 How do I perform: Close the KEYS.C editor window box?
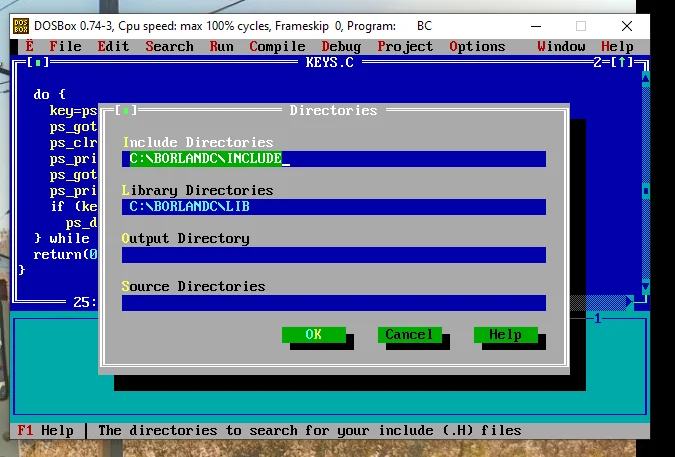coord(38,63)
